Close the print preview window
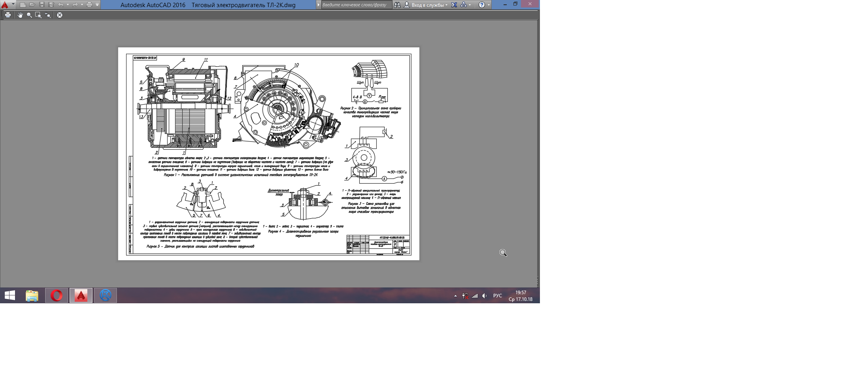 (60, 15)
